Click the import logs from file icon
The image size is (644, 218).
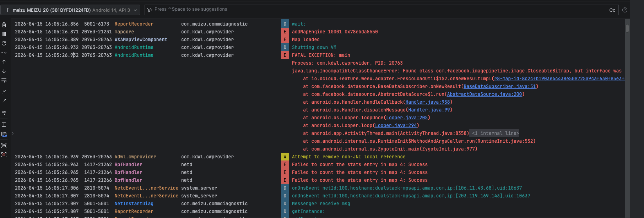4,92
